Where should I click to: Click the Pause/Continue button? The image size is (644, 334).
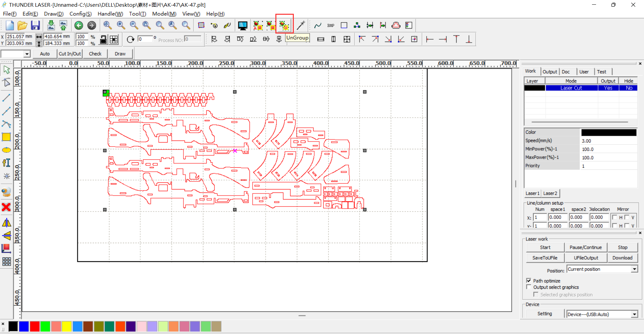(586, 247)
